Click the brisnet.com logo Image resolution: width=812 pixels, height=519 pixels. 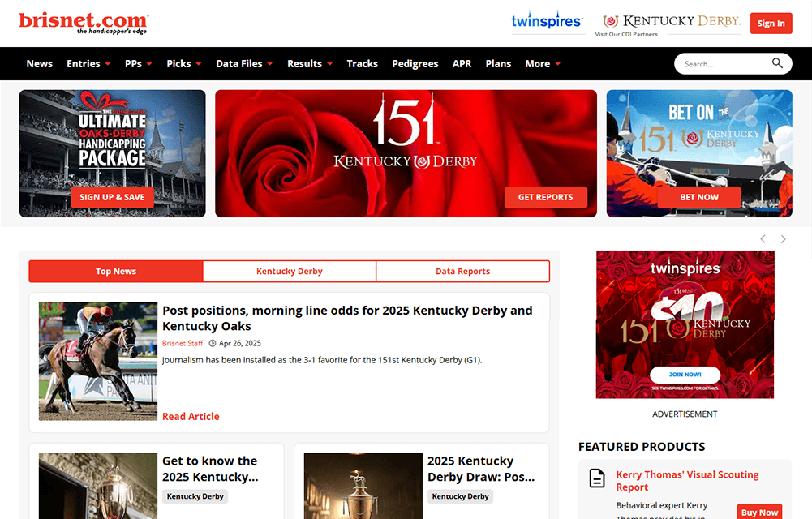pyautogui.click(x=84, y=24)
